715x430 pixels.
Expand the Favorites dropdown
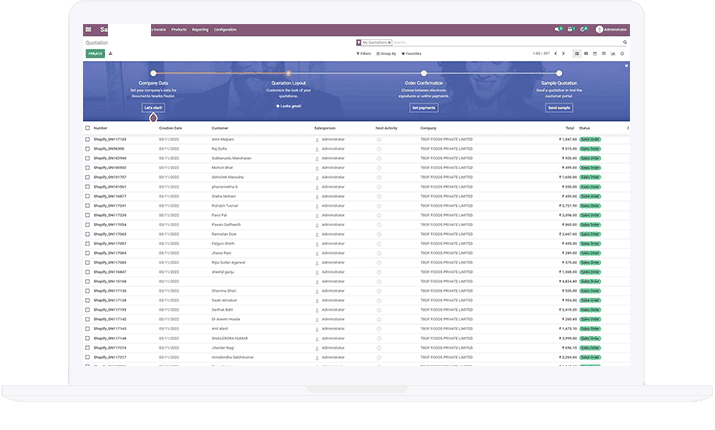click(x=412, y=53)
